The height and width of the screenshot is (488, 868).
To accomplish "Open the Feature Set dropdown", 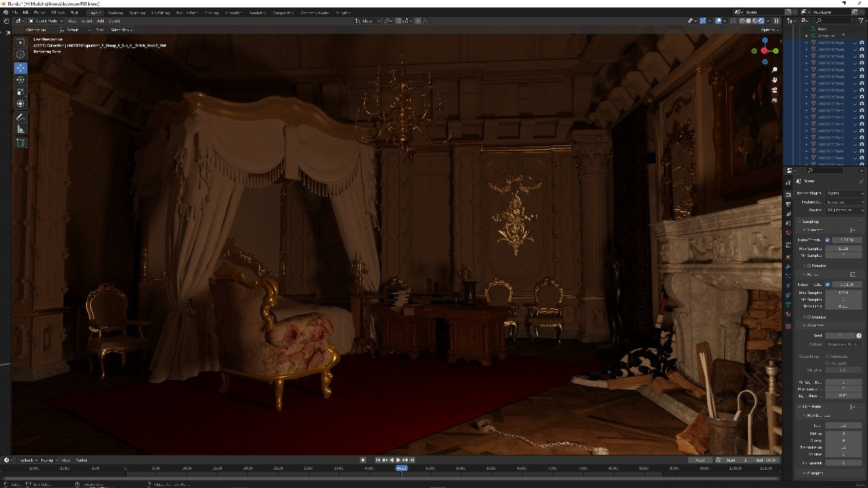I will coord(844,202).
